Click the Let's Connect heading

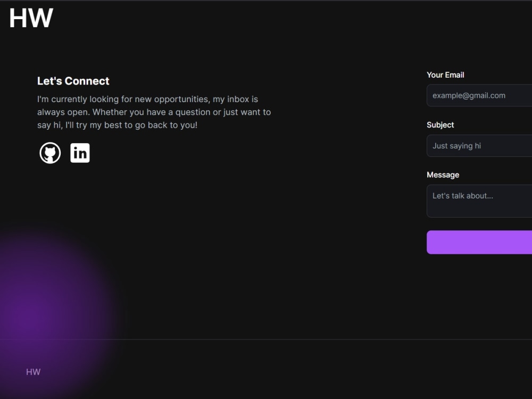(x=73, y=81)
